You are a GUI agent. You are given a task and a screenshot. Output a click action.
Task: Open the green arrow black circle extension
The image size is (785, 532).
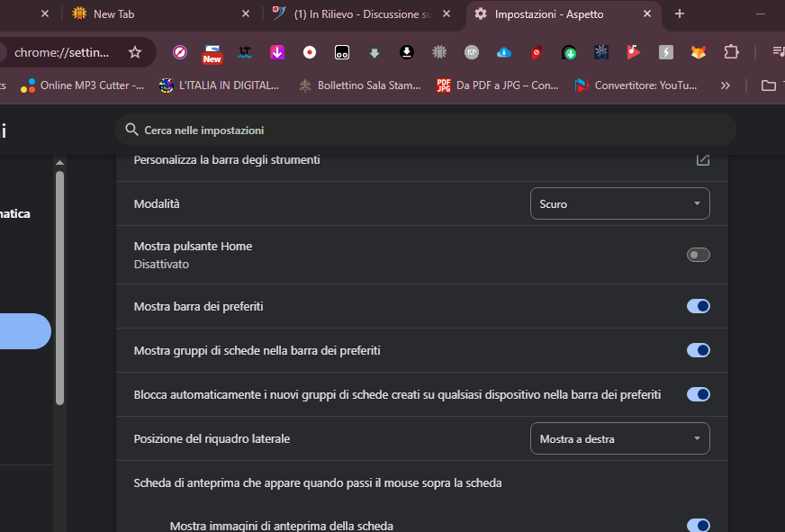click(x=569, y=52)
